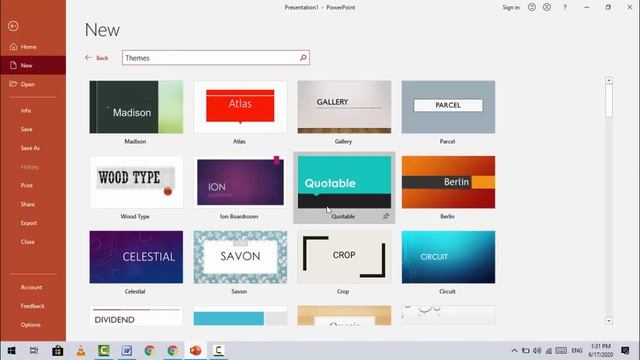Select the Quotable theme thumbnail

coord(344,182)
